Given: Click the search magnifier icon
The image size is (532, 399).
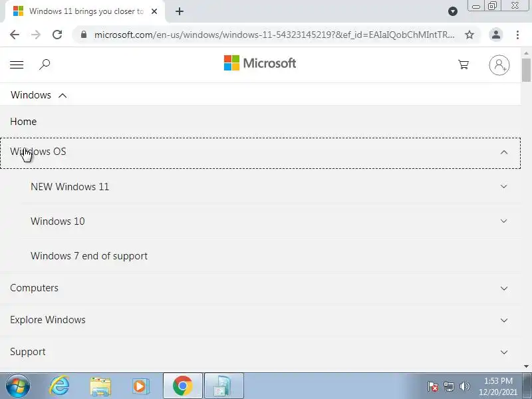Looking at the screenshot, I should (x=45, y=65).
